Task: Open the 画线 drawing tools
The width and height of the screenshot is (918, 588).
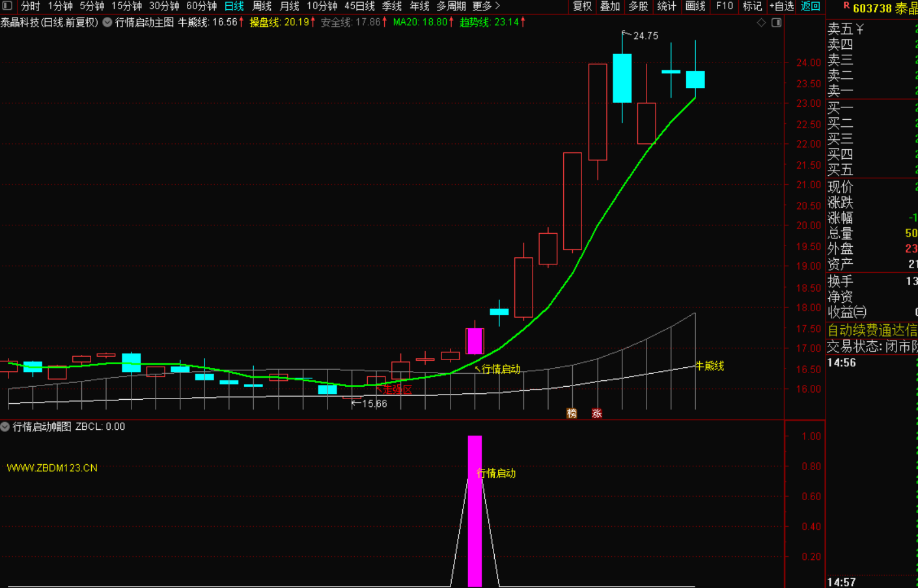Action: 695,6
